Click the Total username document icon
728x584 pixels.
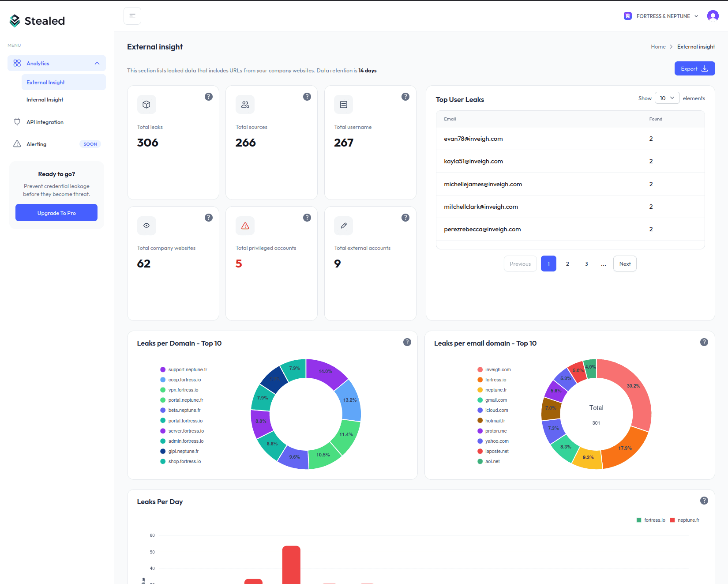[343, 105]
